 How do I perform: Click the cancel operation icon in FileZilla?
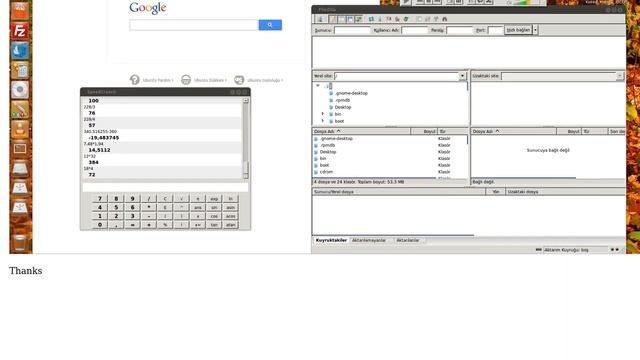click(x=389, y=19)
